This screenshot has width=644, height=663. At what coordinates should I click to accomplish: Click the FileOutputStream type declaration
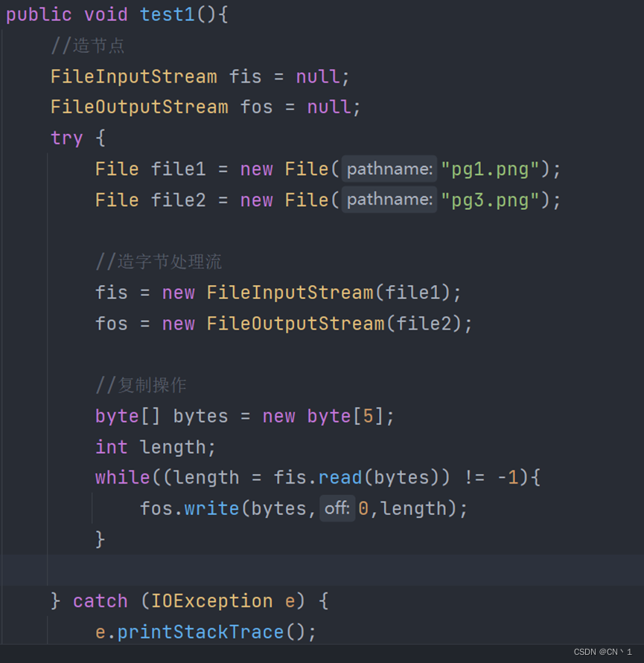(138, 106)
